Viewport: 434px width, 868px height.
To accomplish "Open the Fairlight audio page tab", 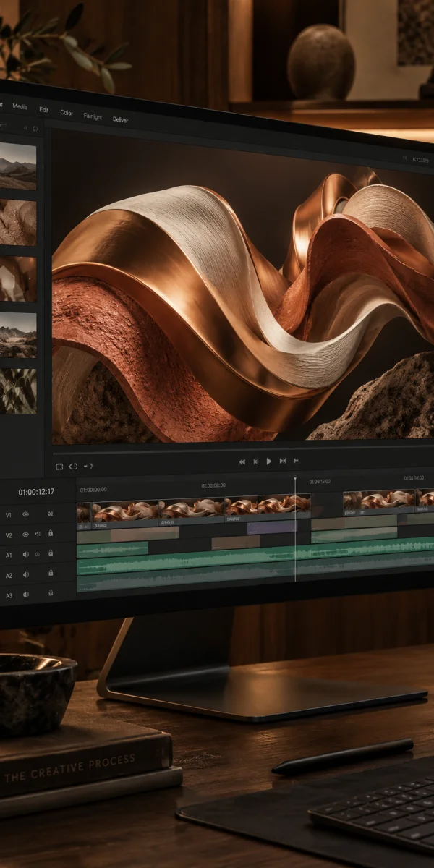I will point(93,116).
